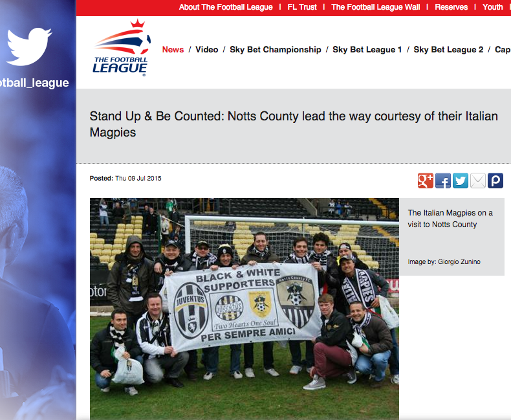This screenshot has width=511, height=420.
Task: Go to the Video section
Action: click(x=206, y=50)
